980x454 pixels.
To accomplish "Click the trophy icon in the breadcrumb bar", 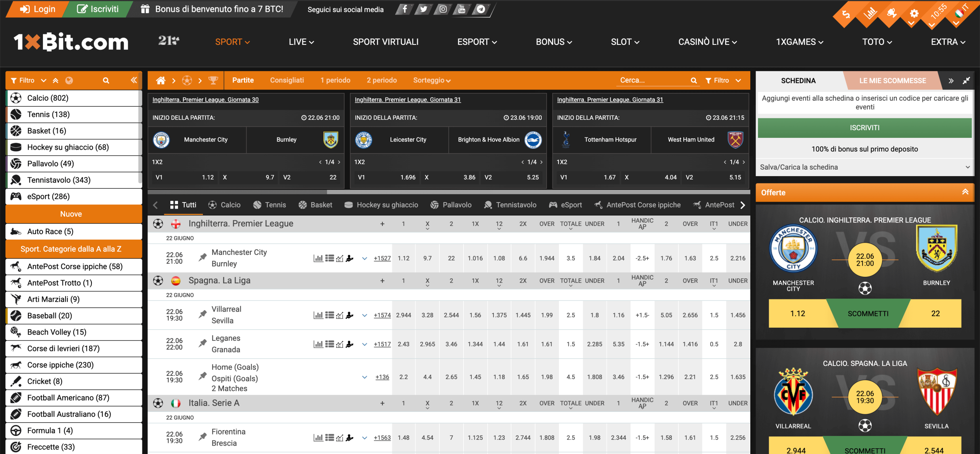I will [213, 80].
